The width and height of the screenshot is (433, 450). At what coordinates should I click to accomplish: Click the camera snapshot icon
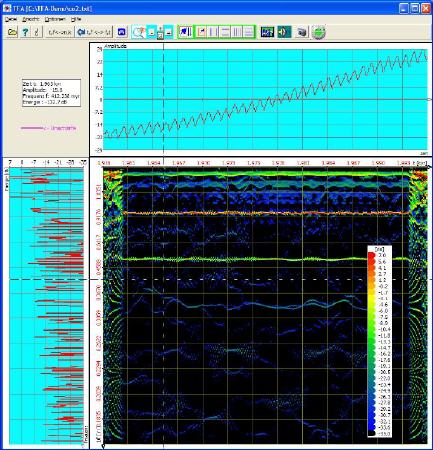click(x=302, y=32)
